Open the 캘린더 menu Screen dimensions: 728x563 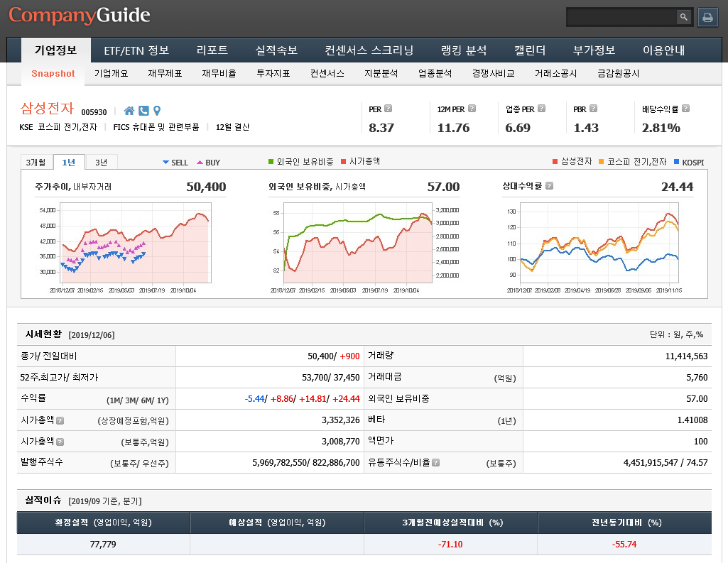(530, 50)
